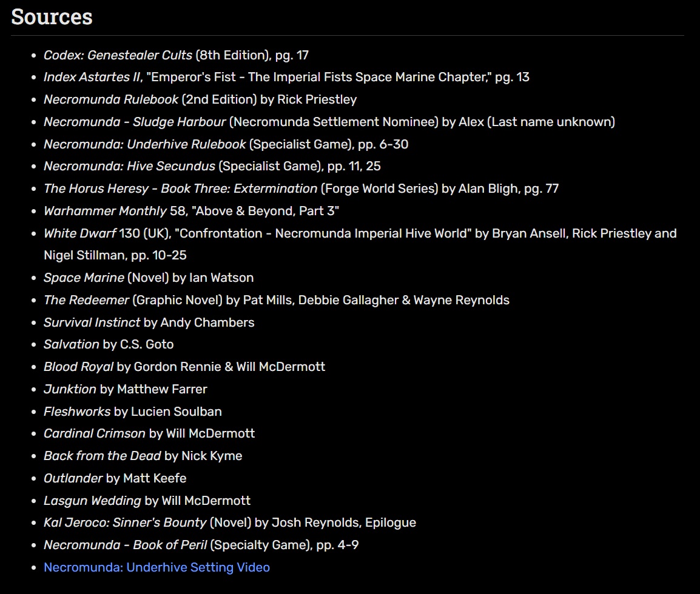The width and height of the screenshot is (700, 594).
Task: Click the Sources section heading
Action: click(x=52, y=17)
